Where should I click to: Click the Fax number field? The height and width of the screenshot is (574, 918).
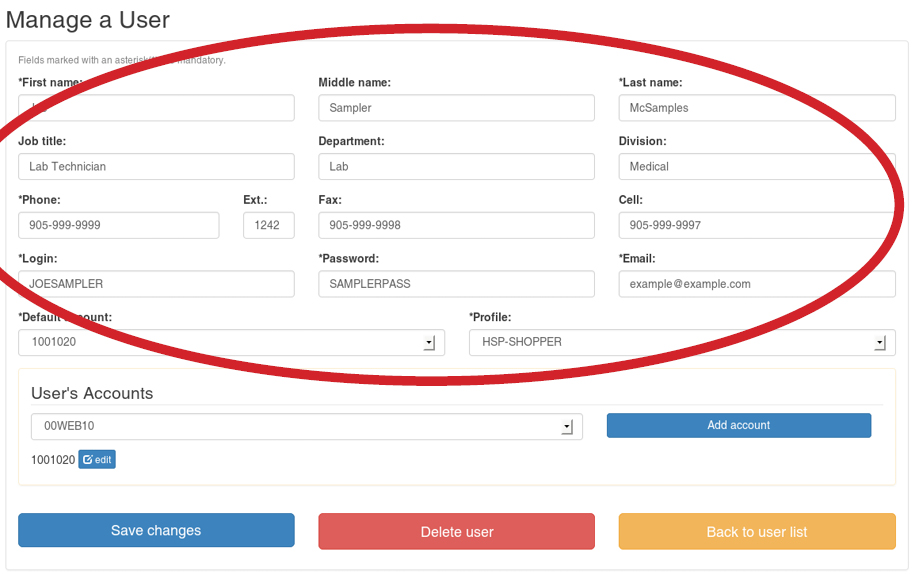click(456, 226)
